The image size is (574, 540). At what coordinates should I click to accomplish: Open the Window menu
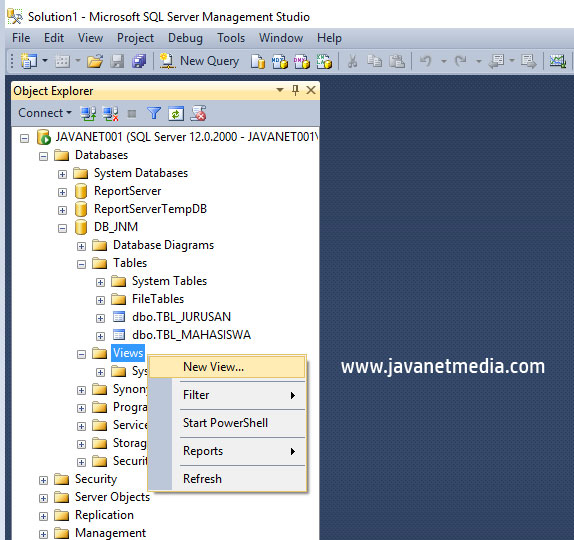(x=281, y=38)
